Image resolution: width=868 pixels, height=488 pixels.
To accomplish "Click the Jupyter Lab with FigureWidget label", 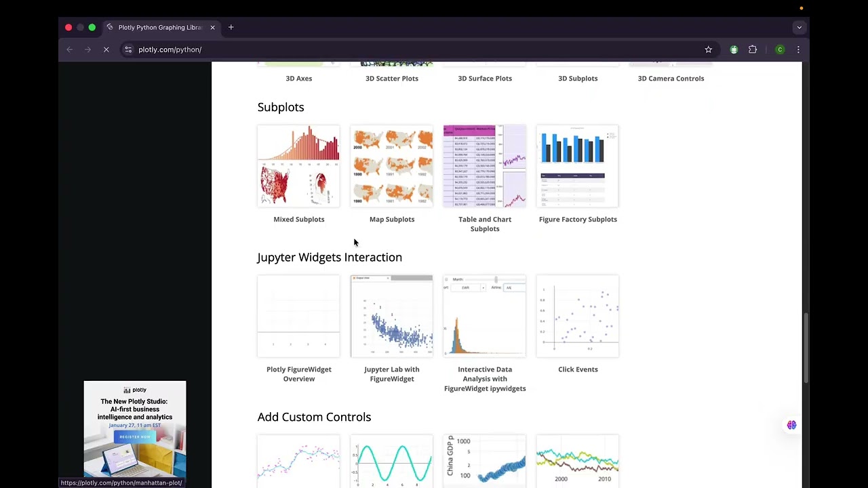I will pyautogui.click(x=392, y=374).
